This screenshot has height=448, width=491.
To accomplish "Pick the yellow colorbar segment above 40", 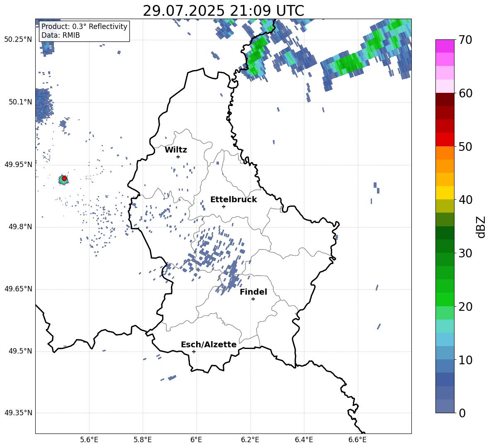I will click(x=445, y=193).
